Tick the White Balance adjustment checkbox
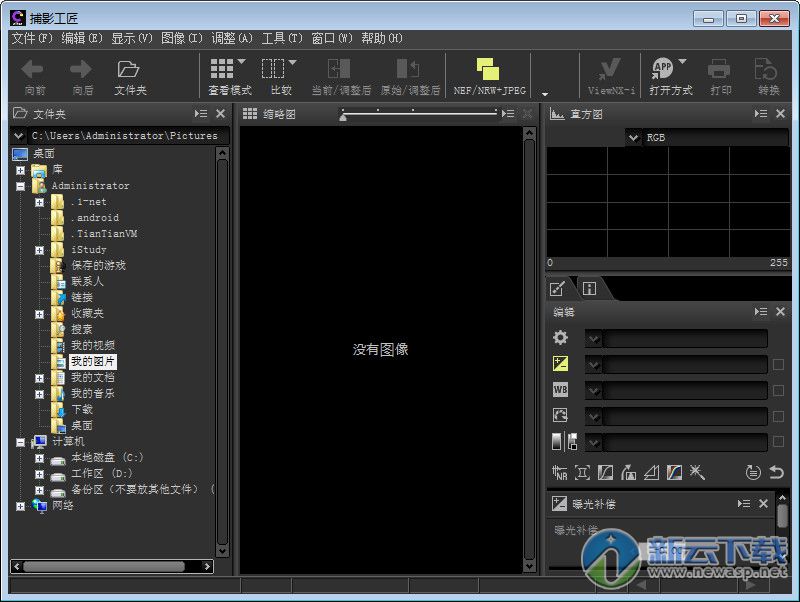 click(778, 390)
